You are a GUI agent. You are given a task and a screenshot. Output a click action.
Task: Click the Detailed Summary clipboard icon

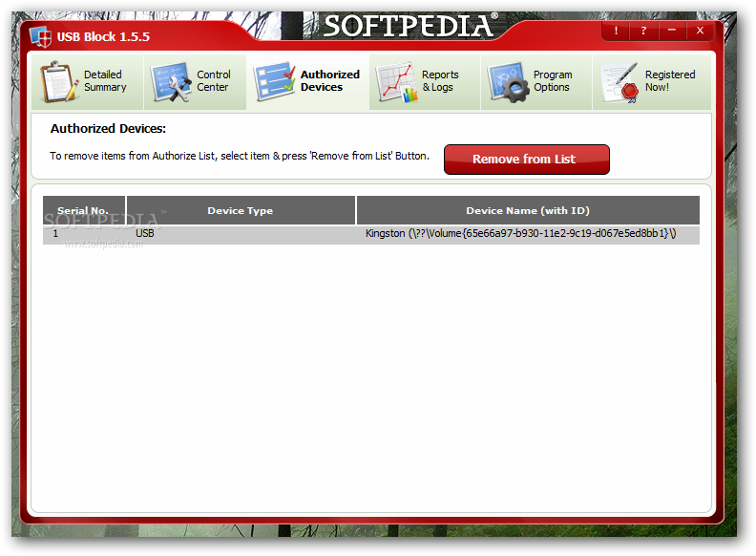coord(59,81)
